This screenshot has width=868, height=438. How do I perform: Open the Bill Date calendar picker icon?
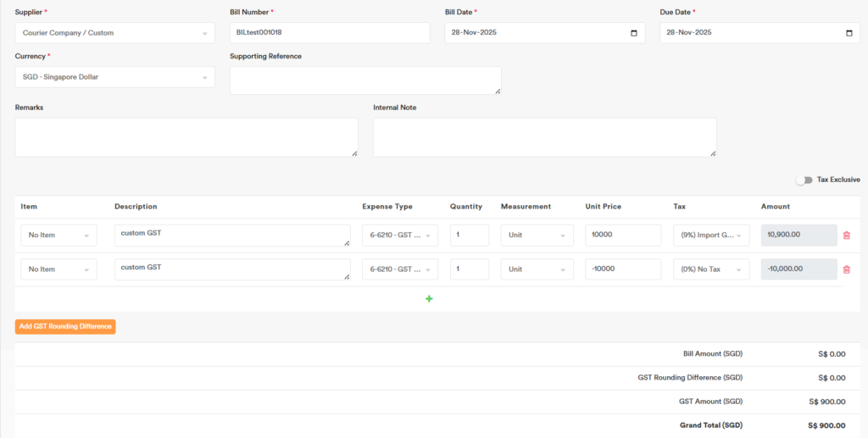634,33
